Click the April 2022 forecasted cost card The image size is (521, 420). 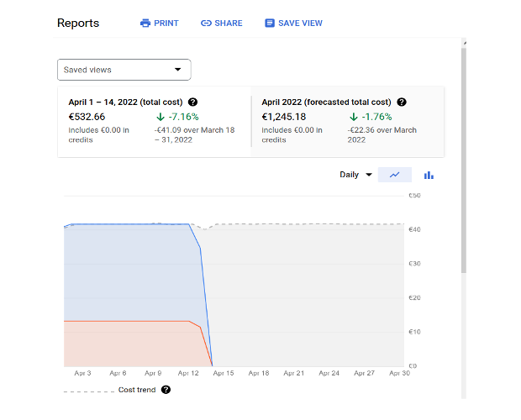click(348, 122)
